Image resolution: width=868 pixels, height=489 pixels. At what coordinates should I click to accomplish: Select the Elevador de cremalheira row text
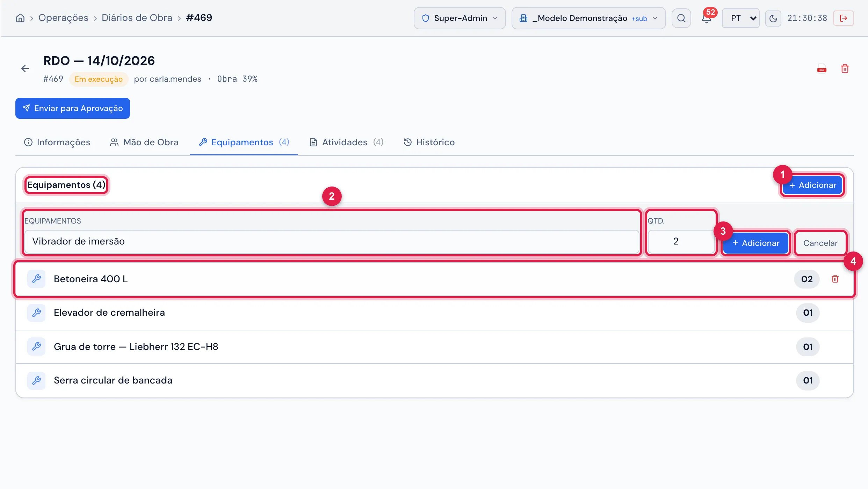pyautogui.click(x=109, y=313)
